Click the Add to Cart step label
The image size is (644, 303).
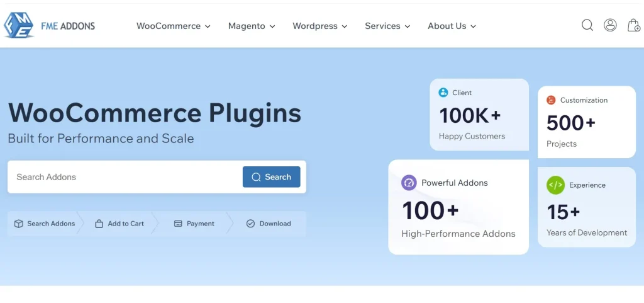(126, 224)
